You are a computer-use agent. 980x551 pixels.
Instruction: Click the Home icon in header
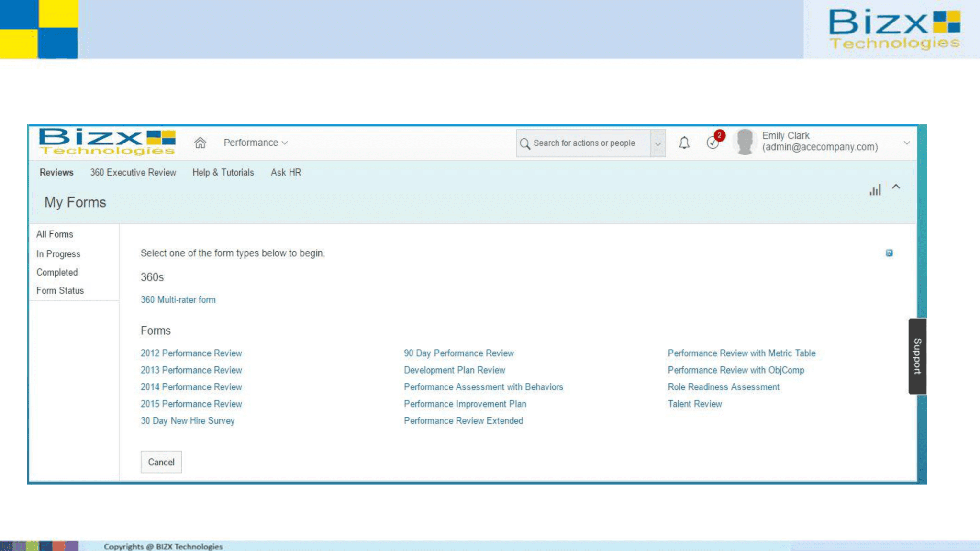click(x=200, y=143)
